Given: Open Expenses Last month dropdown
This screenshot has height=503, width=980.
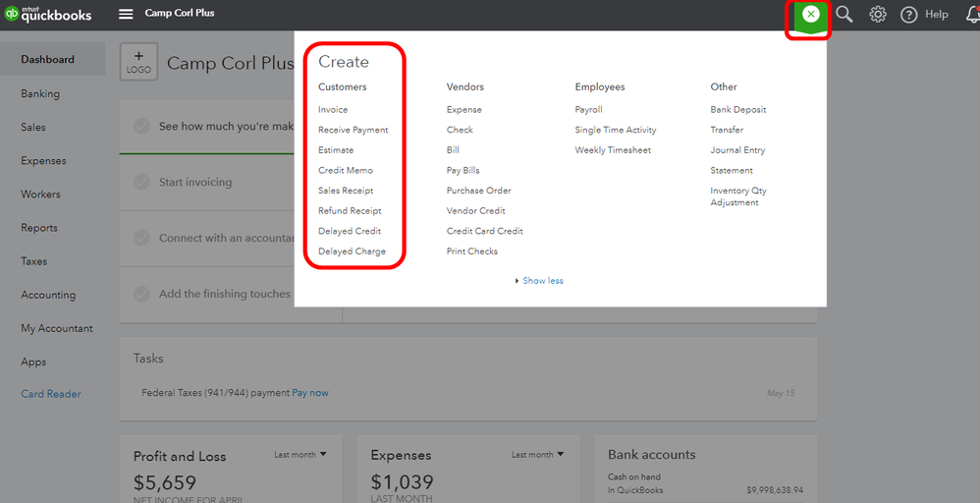Looking at the screenshot, I should click(x=537, y=455).
